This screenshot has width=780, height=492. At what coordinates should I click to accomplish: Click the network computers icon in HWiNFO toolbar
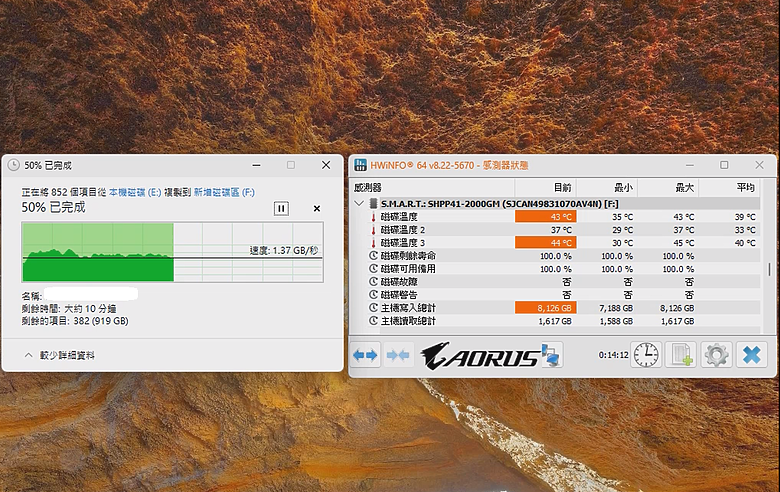tap(551, 355)
